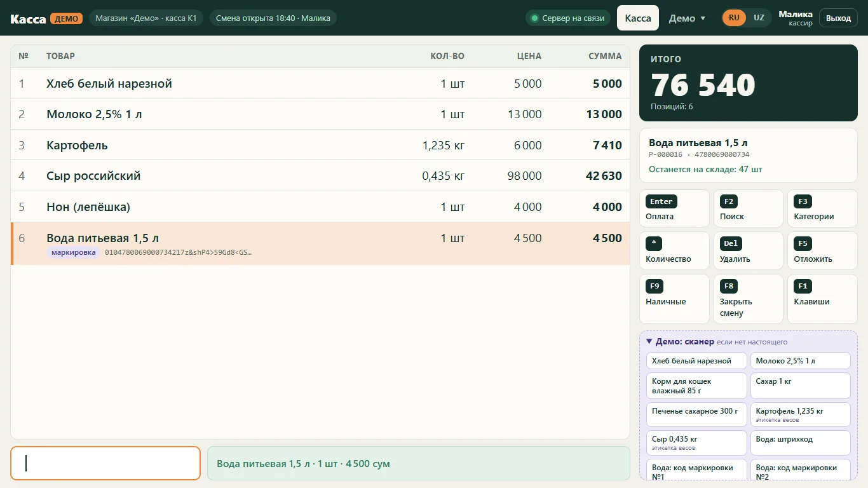Select receipt row Молоко 2,5% 1 л
The image size is (868, 488).
(320, 114)
